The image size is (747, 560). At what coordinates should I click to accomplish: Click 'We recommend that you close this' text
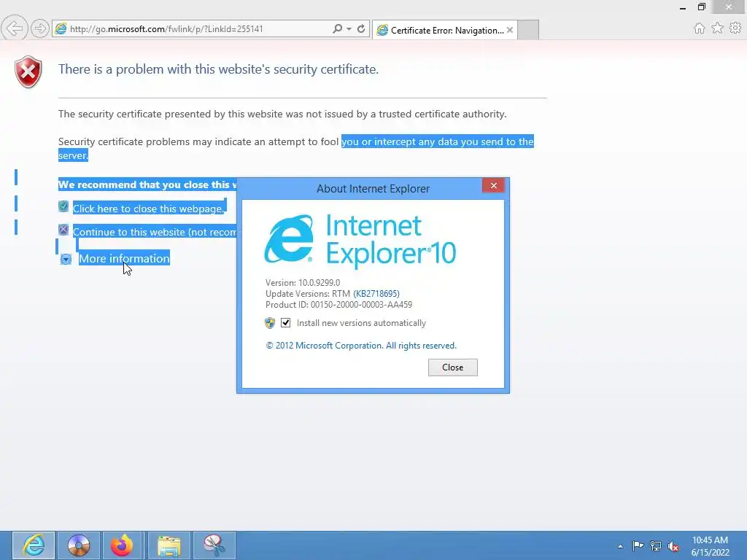(x=147, y=184)
